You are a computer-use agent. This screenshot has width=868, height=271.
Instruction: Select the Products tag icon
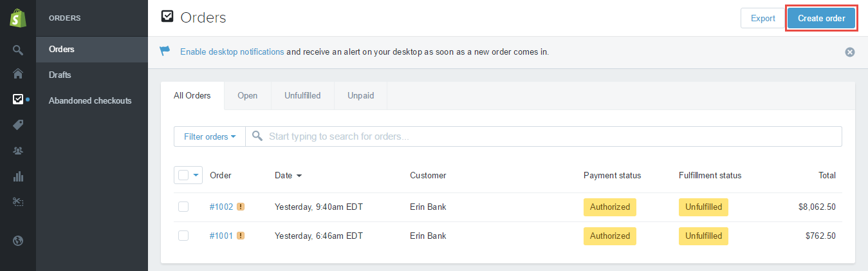tap(18, 125)
